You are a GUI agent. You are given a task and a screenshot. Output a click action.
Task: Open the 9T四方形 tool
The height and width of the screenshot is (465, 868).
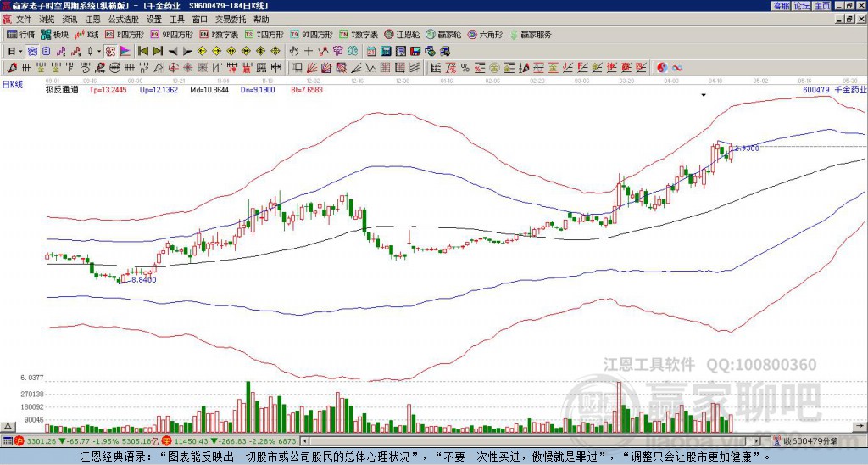(312, 34)
